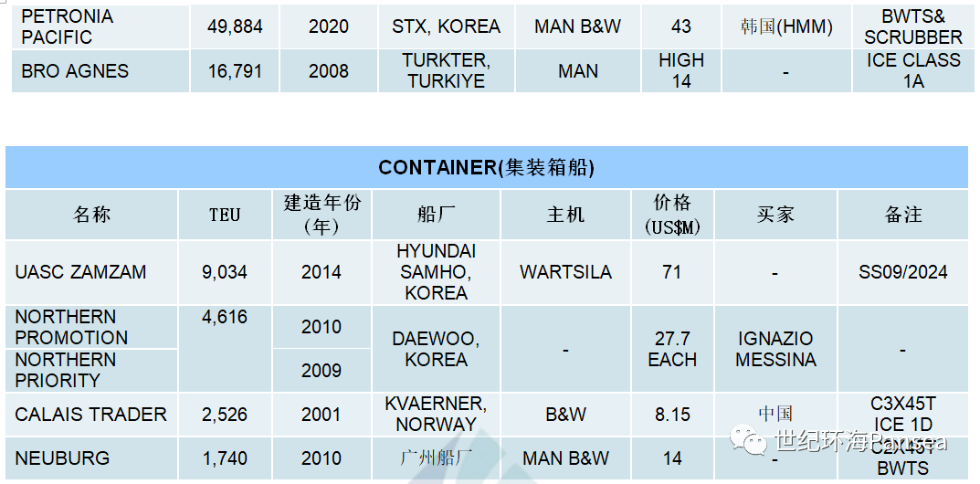This screenshot has width=980, height=484.
Task: Click the 名称 column header
Action: click(91, 215)
